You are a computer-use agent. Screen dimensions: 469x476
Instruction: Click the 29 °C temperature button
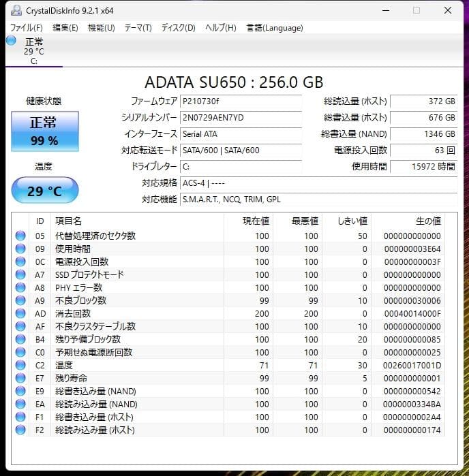click(45, 191)
